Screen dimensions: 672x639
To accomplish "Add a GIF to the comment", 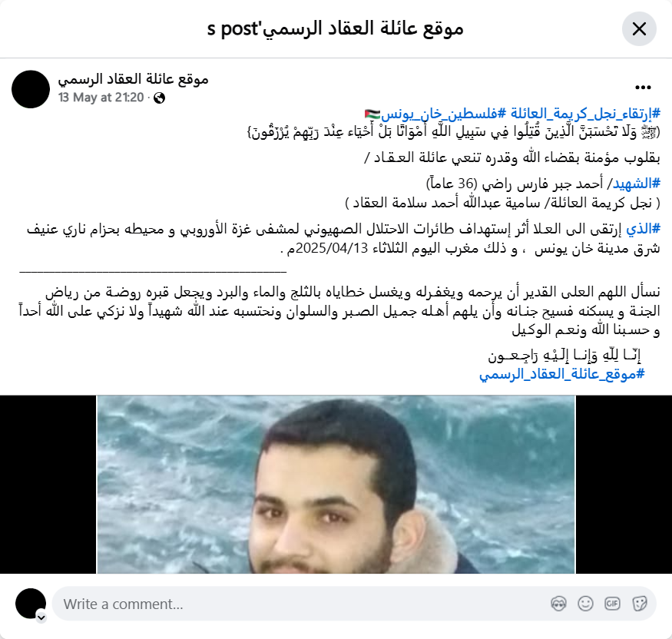I will click(x=612, y=604).
